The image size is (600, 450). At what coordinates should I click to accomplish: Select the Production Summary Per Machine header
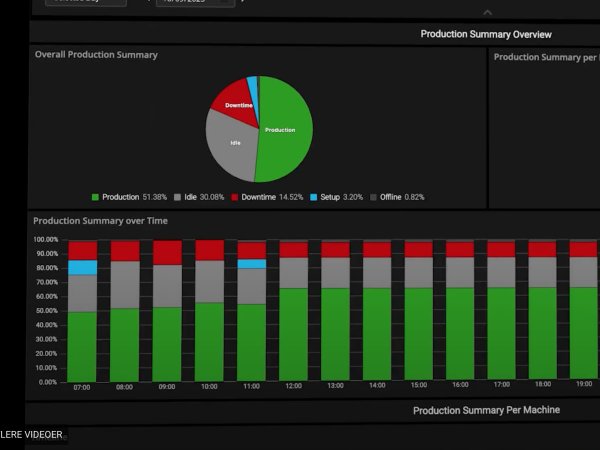[x=486, y=410]
